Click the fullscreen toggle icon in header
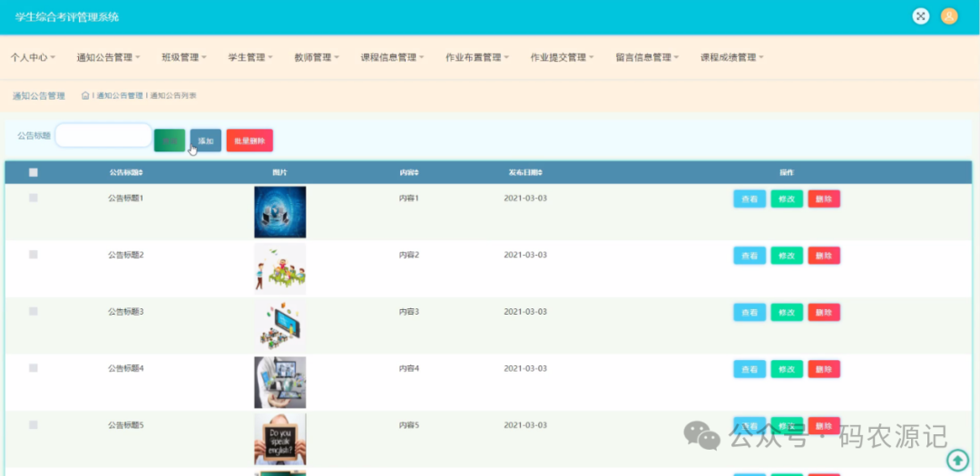 click(921, 16)
